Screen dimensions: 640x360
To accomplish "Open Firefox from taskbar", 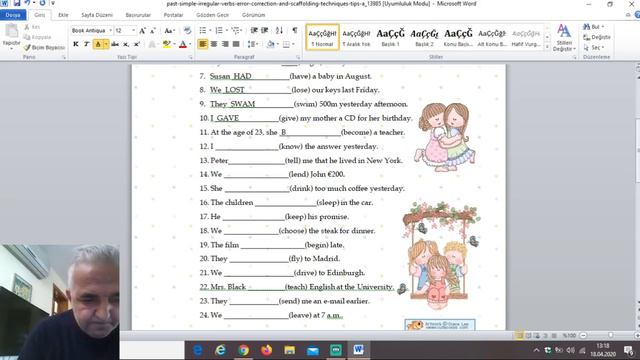I will point(267,350).
